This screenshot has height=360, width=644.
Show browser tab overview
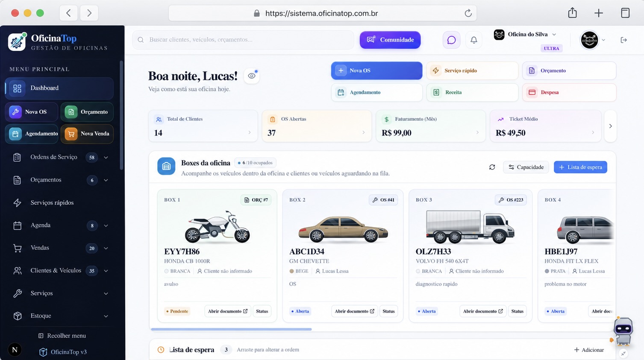pyautogui.click(x=625, y=13)
